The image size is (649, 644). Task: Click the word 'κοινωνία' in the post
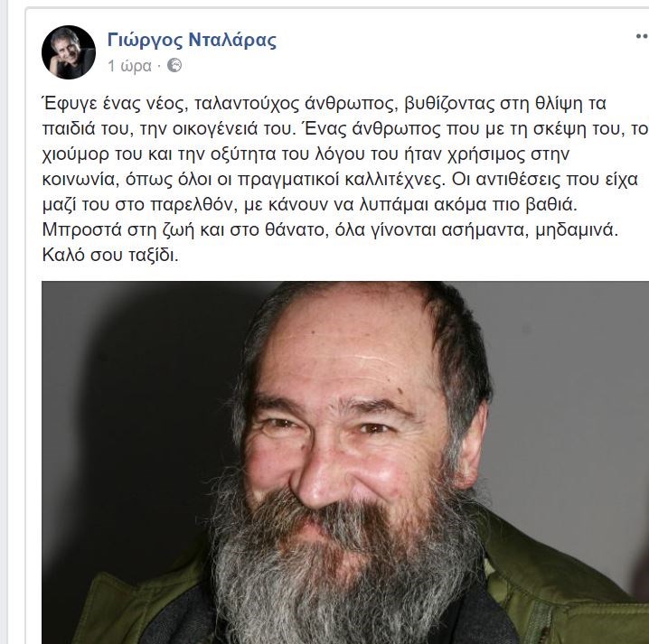click(79, 180)
